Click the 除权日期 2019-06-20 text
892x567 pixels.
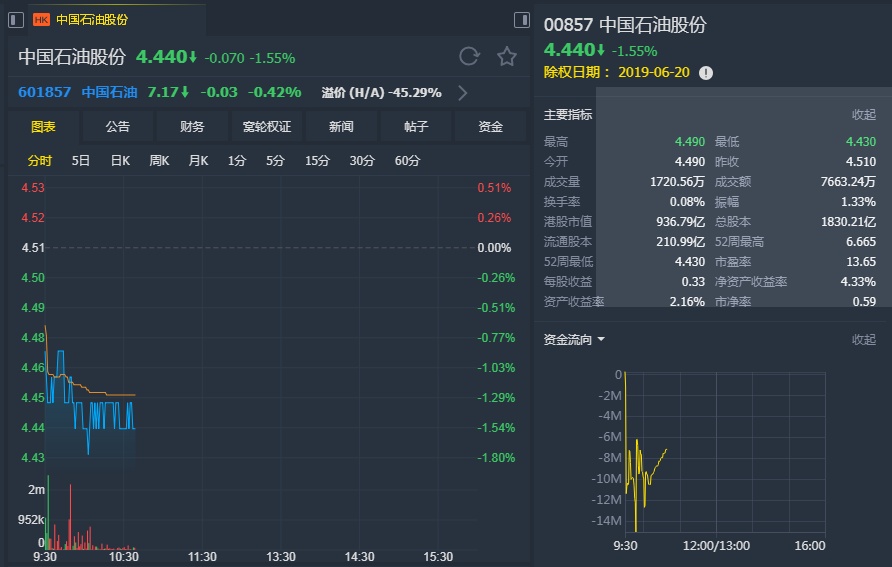(x=617, y=72)
